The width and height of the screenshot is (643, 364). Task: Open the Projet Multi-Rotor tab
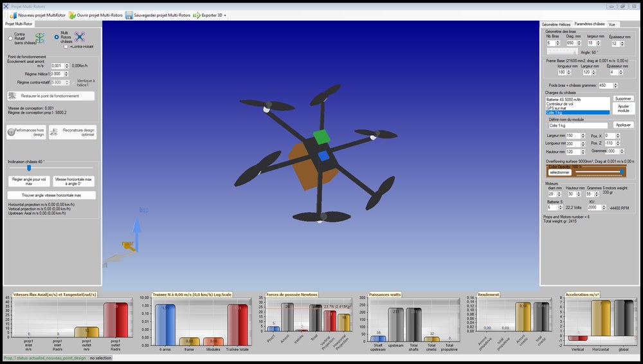[x=19, y=24]
